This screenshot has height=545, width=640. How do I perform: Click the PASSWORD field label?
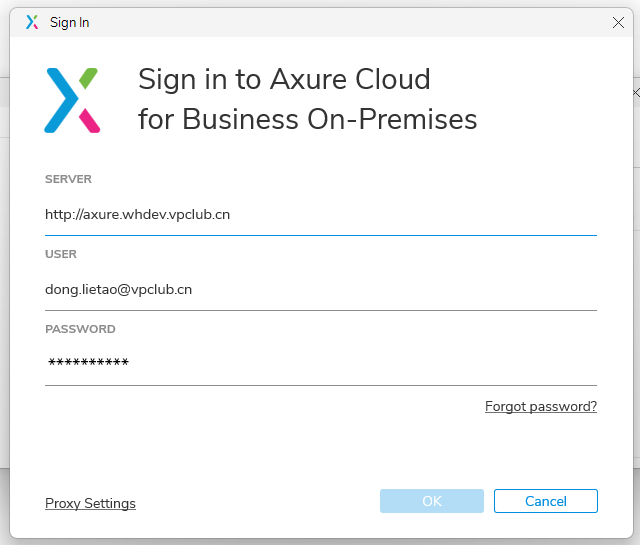point(80,329)
